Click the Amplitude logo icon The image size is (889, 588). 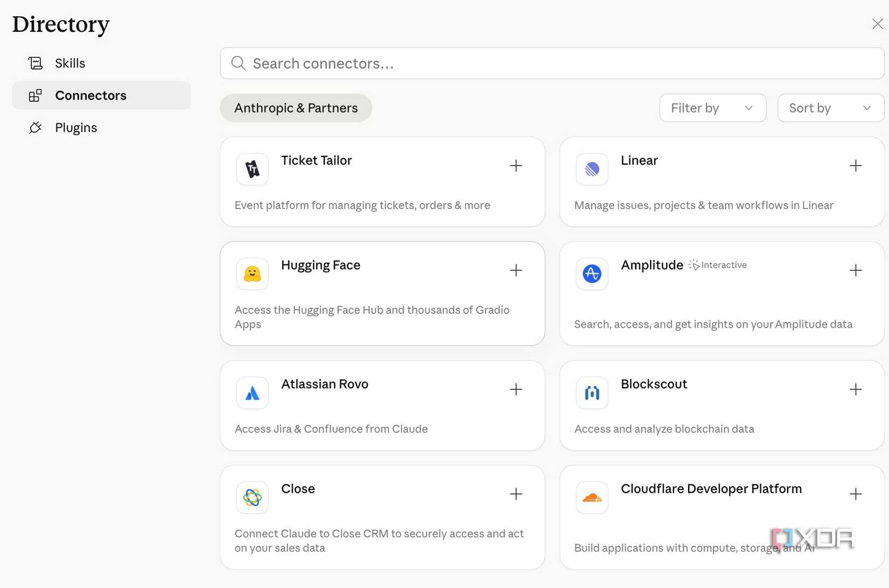point(592,274)
